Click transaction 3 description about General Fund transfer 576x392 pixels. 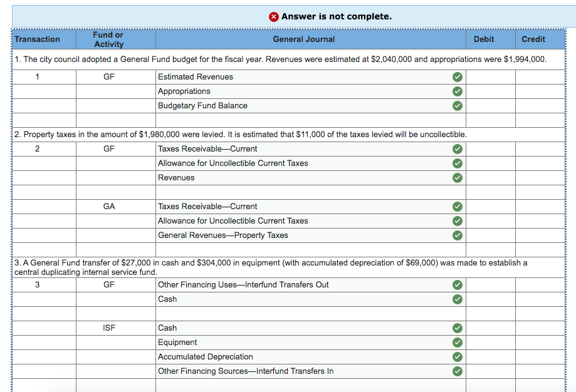tap(271, 267)
